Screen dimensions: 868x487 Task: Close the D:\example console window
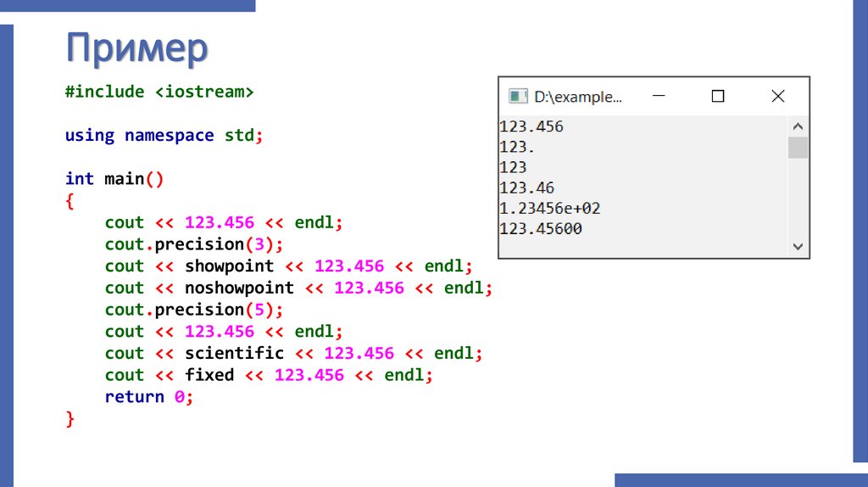pyautogui.click(x=778, y=97)
